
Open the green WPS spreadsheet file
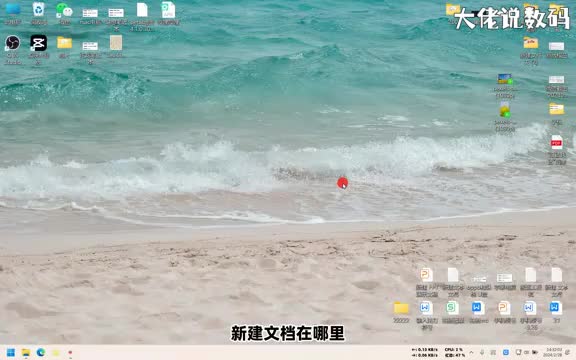pyautogui.click(x=453, y=308)
